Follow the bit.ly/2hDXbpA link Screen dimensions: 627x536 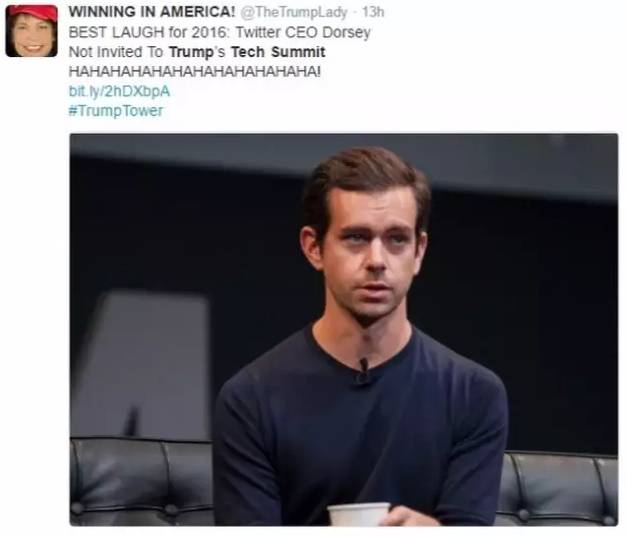[120, 91]
